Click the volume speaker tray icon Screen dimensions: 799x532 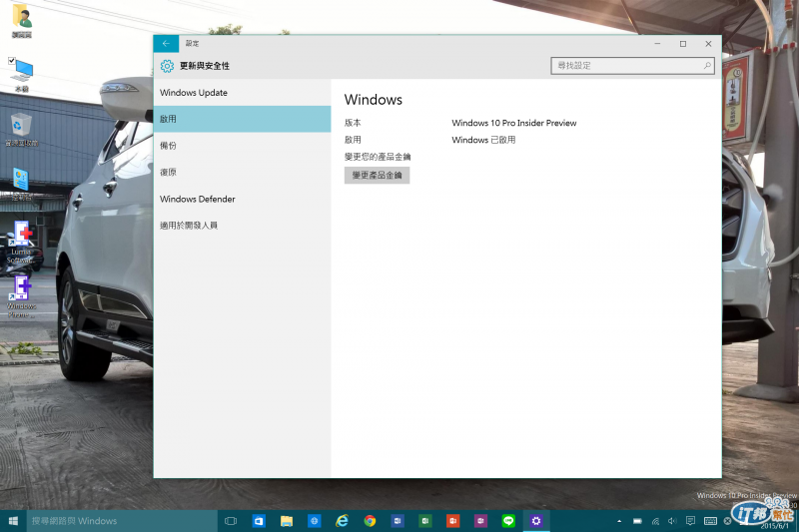tap(672, 521)
